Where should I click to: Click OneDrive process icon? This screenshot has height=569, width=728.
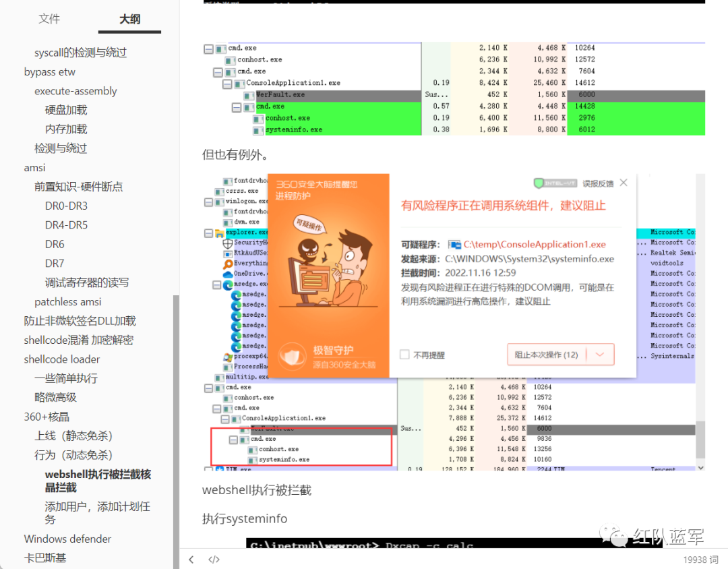(x=228, y=274)
